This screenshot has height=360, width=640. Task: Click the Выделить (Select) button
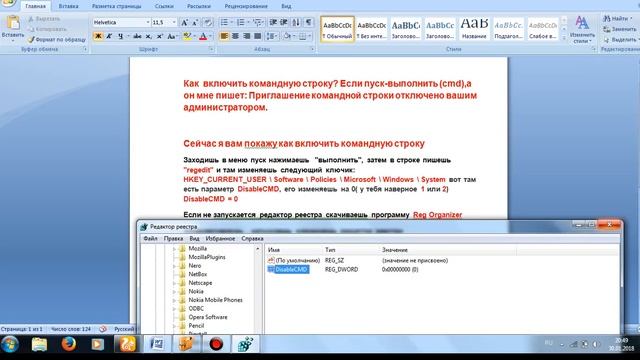[x=620, y=40]
